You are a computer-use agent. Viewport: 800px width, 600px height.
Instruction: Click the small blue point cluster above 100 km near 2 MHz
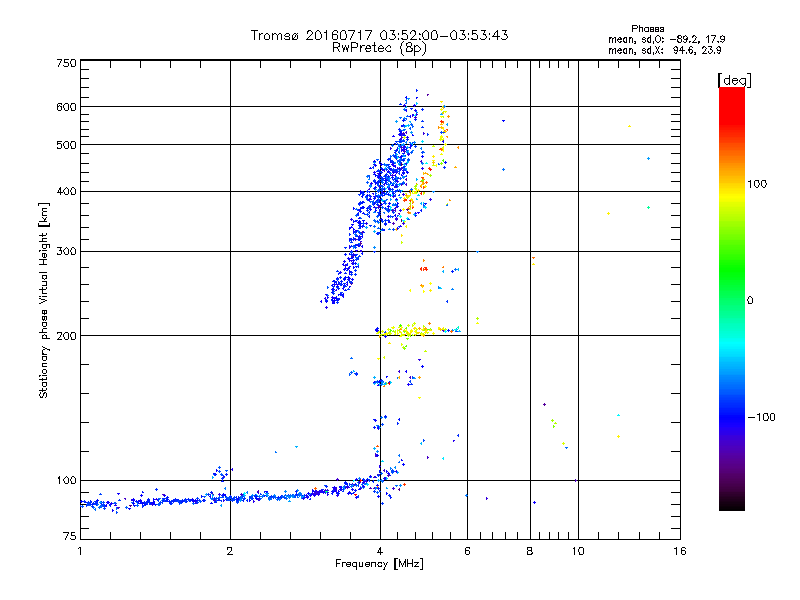(x=221, y=473)
